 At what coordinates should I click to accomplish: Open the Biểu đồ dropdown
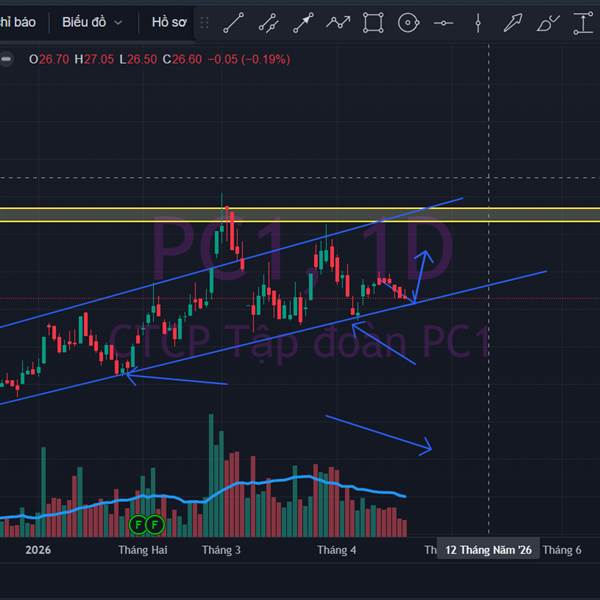tap(92, 22)
